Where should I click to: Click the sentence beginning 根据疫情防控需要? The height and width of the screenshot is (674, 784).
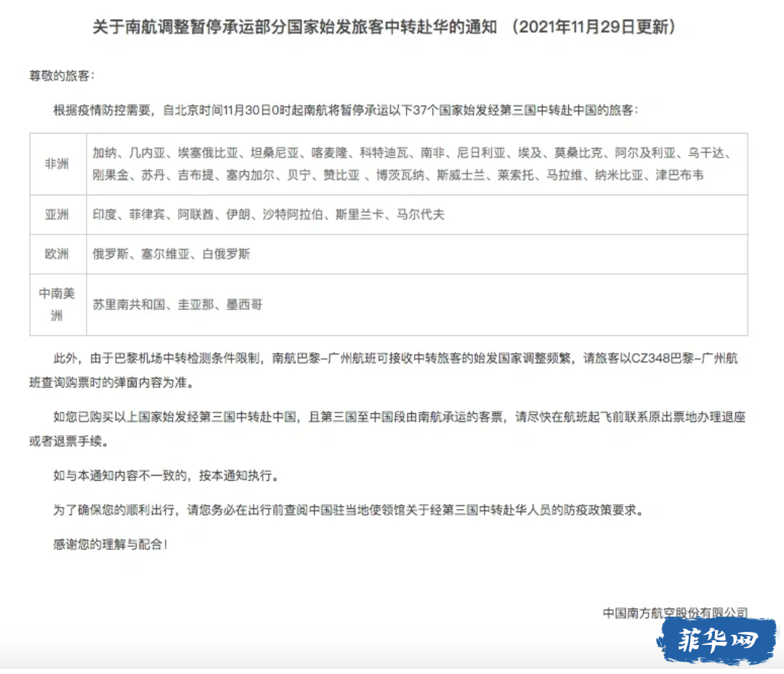pos(346,110)
